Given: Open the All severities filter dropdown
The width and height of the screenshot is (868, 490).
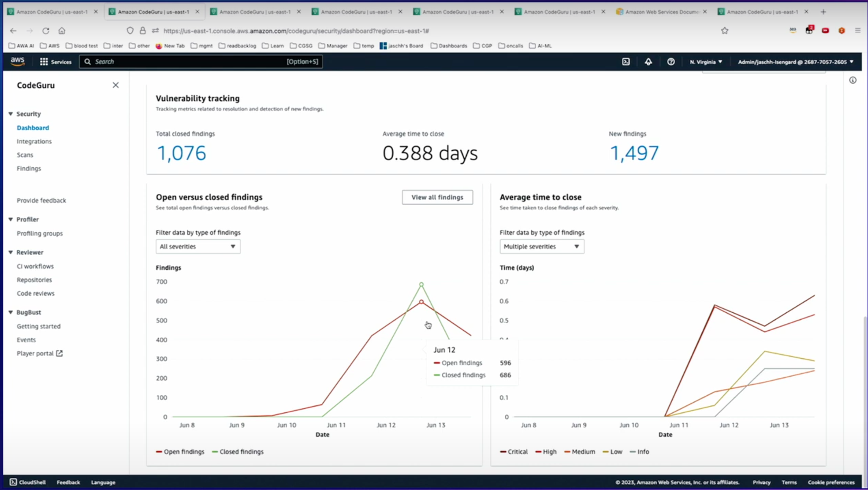Looking at the screenshot, I should (x=198, y=247).
